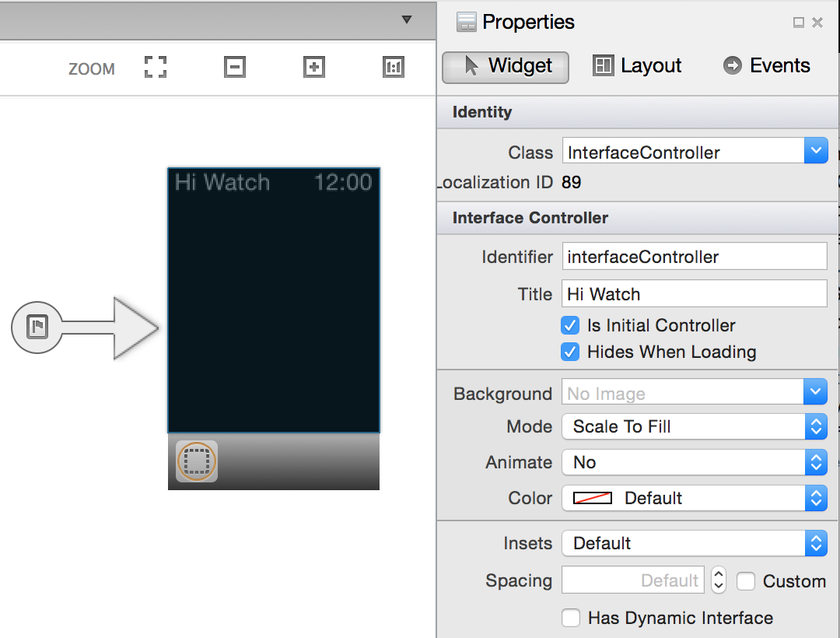Image resolution: width=840 pixels, height=638 pixels.
Task: Open the Insets dropdown
Action: (x=816, y=543)
